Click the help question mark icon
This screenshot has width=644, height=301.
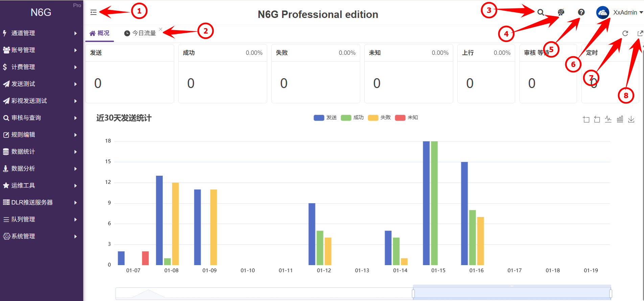click(581, 13)
